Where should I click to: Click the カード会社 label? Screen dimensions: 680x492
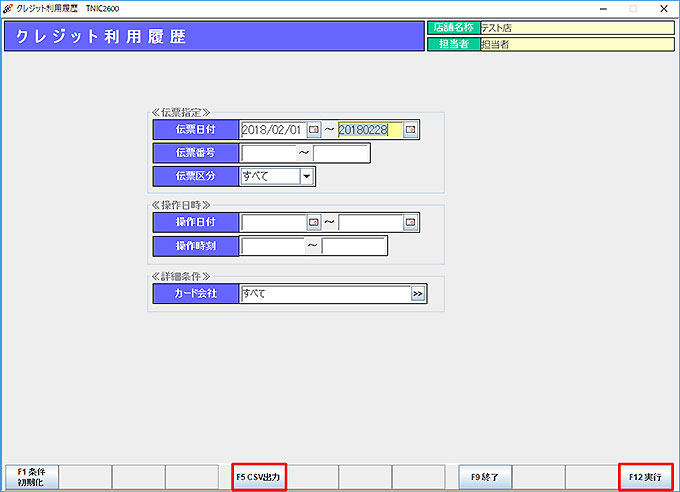tap(196, 294)
